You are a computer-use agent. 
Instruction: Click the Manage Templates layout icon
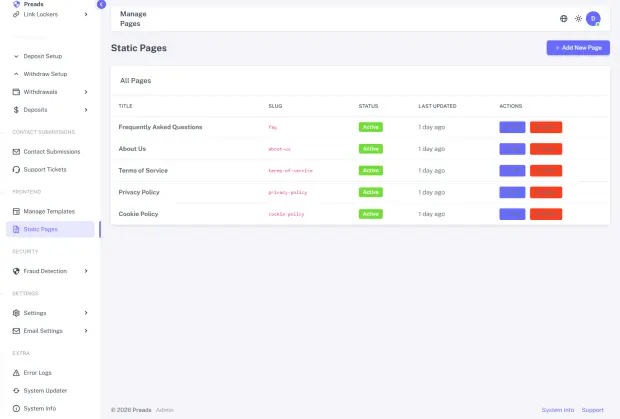[16, 211]
